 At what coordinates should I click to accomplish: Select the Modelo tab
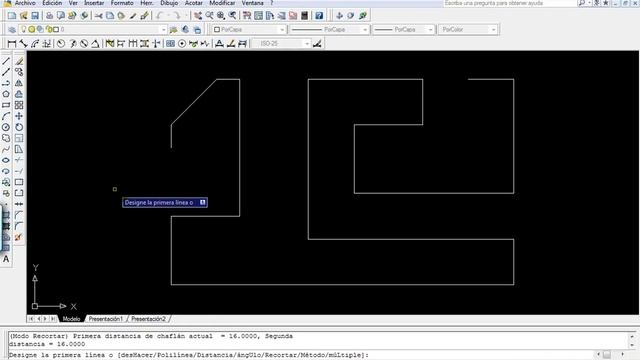tap(71, 319)
